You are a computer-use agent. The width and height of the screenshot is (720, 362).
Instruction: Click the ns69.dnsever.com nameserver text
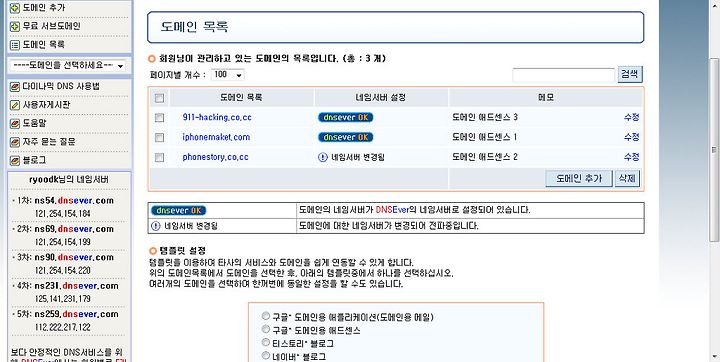74,229
